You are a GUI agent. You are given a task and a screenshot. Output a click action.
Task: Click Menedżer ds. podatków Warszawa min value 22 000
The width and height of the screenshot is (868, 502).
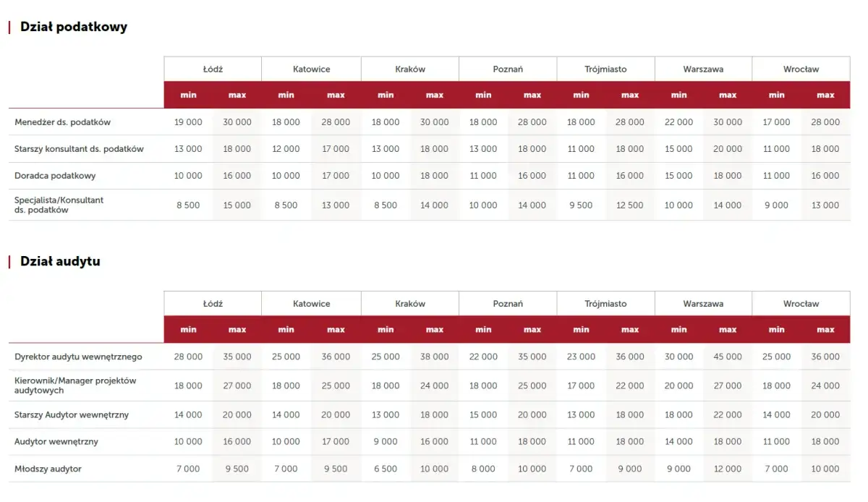point(678,122)
